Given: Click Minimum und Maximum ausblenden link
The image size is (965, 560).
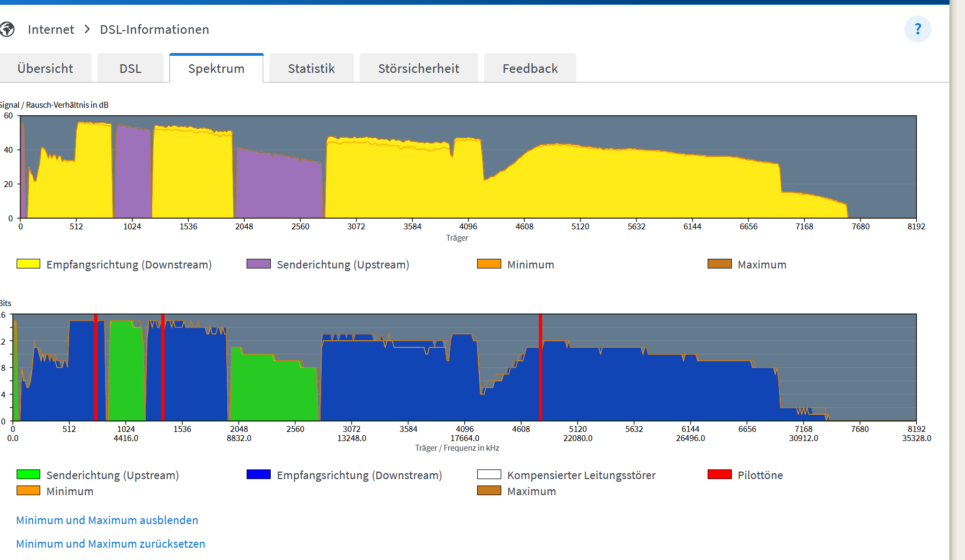Looking at the screenshot, I should [107, 520].
